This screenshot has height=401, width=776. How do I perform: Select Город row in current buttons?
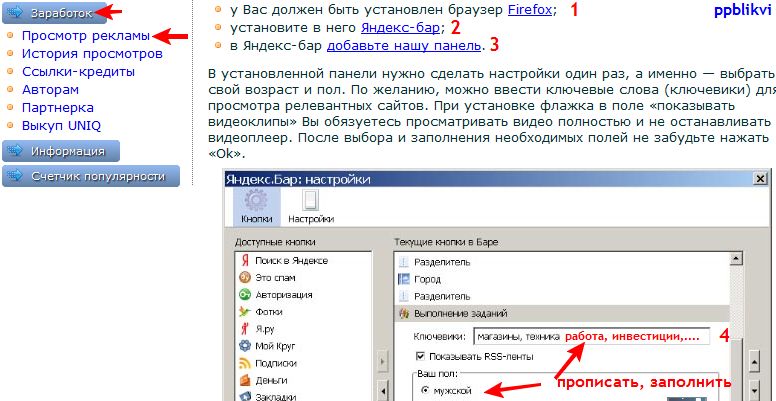point(563,279)
